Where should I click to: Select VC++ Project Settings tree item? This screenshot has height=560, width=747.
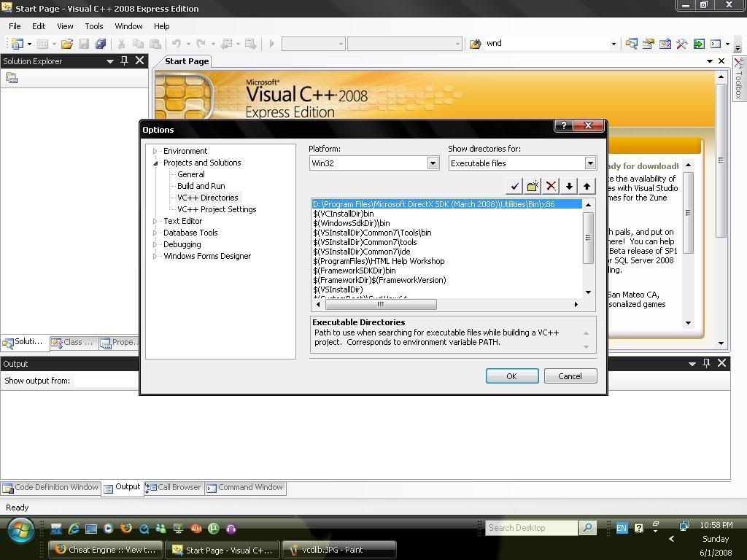(x=217, y=209)
